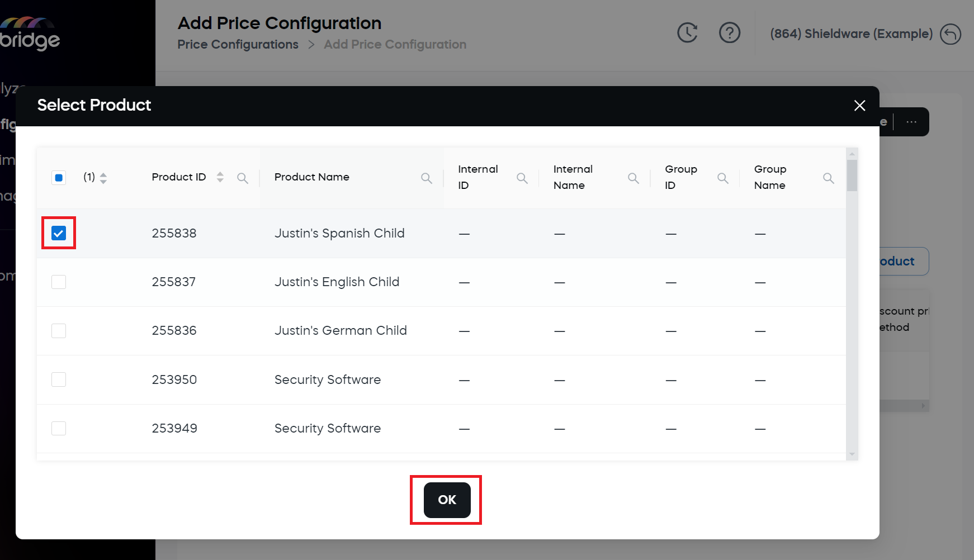Search the Product Name column
Viewport: 974px width, 560px height.
[426, 178]
